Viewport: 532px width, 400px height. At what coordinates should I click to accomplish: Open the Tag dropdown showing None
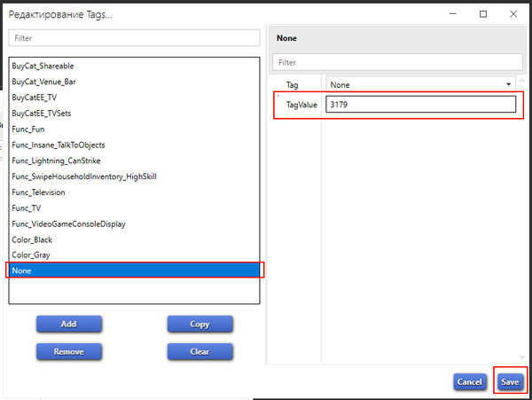(420, 84)
